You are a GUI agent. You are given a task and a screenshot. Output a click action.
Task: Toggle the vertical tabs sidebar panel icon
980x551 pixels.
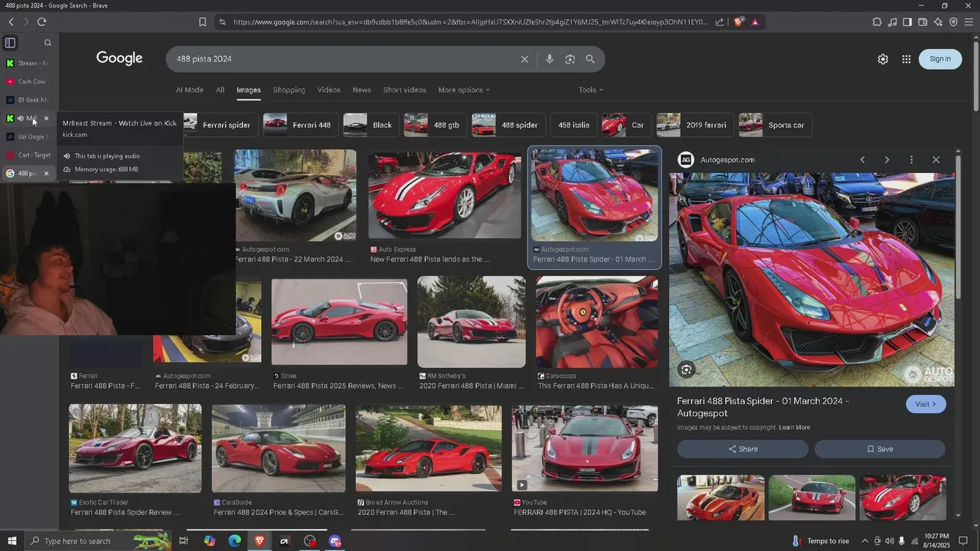coord(10,43)
